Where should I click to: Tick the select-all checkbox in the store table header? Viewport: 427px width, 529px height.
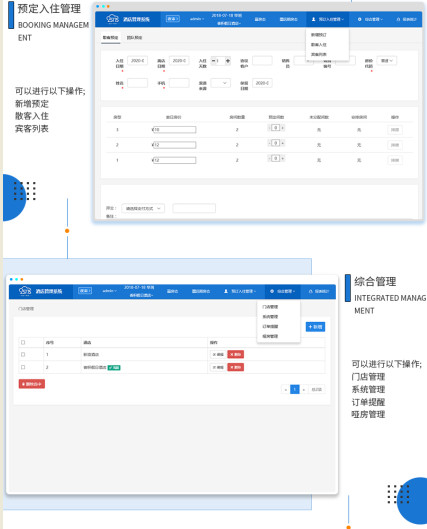click(x=23, y=342)
